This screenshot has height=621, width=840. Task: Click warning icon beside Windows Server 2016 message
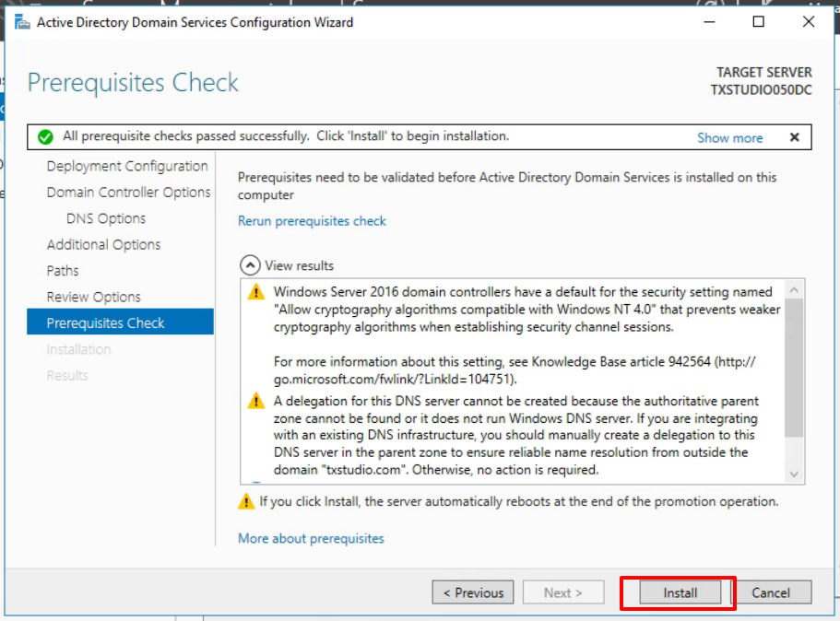256,292
